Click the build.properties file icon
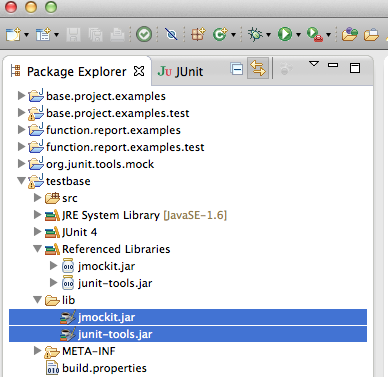388x377 pixels. [53, 367]
